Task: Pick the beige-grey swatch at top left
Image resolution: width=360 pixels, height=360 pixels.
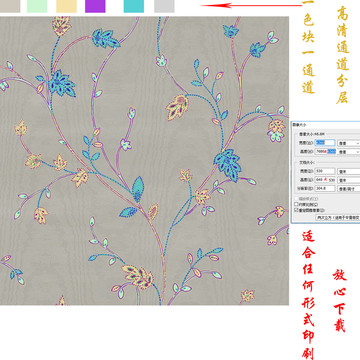Action: click(10, 6)
